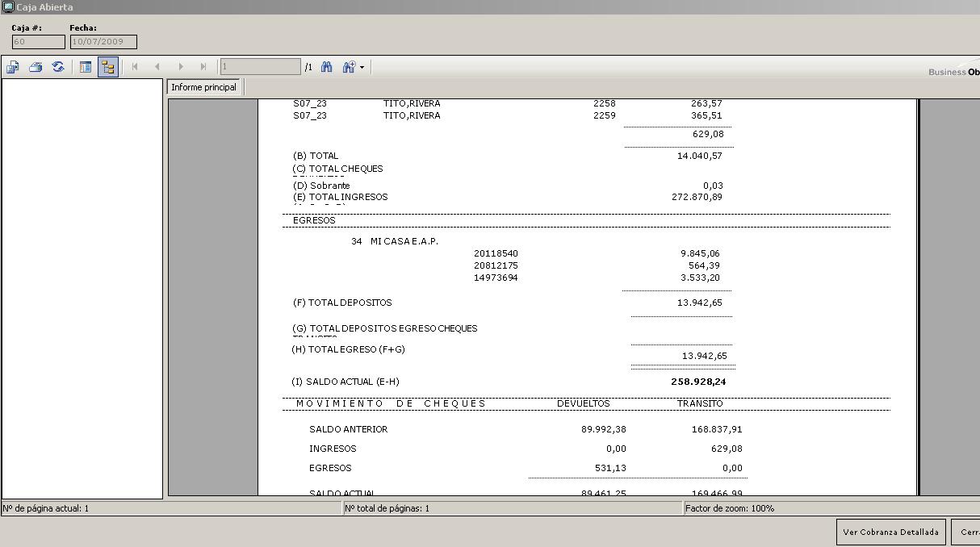Click the Export report icon
Image resolution: width=980 pixels, height=547 pixels.
click(13, 67)
